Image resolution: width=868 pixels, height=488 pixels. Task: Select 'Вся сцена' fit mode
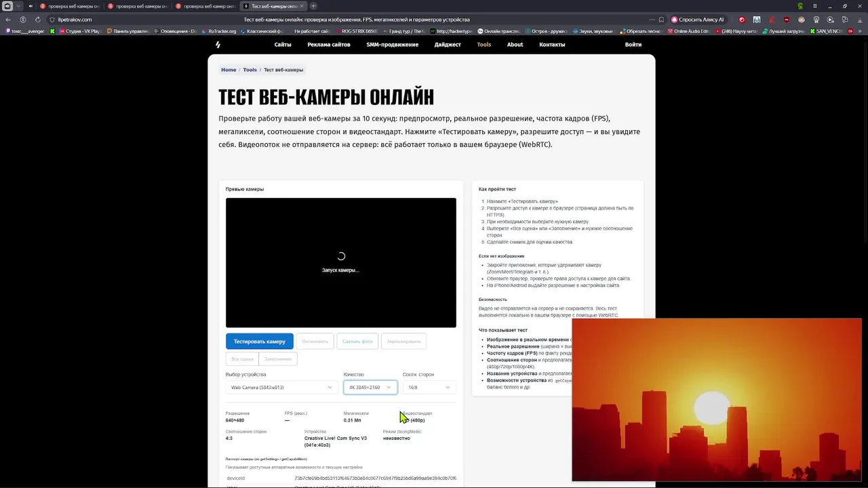(242, 359)
